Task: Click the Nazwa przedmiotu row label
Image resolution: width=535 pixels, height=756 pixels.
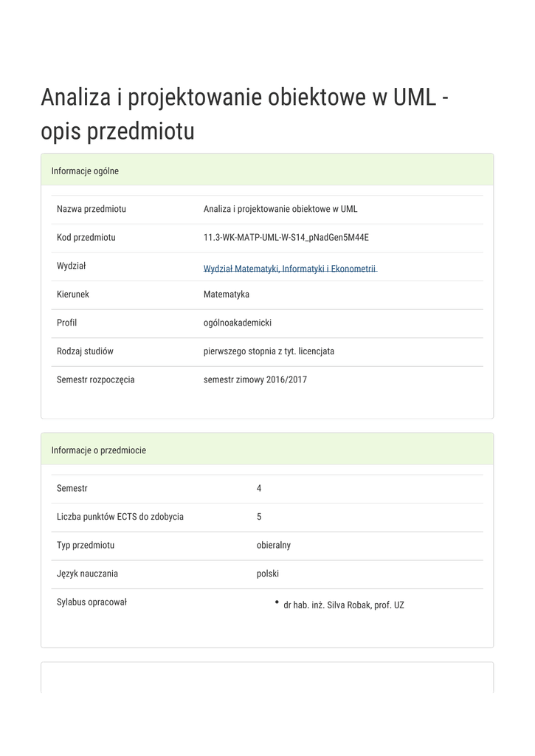Action: (x=92, y=209)
